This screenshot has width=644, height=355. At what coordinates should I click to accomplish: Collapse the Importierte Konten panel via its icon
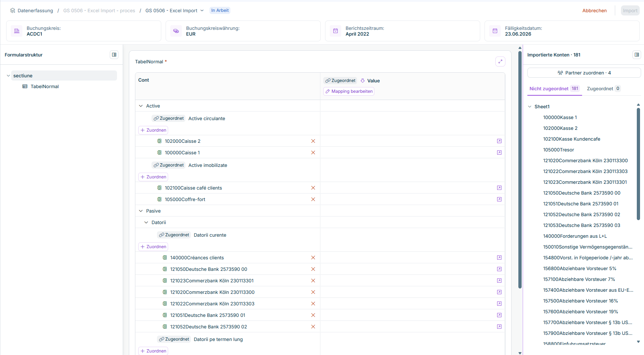click(637, 55)
